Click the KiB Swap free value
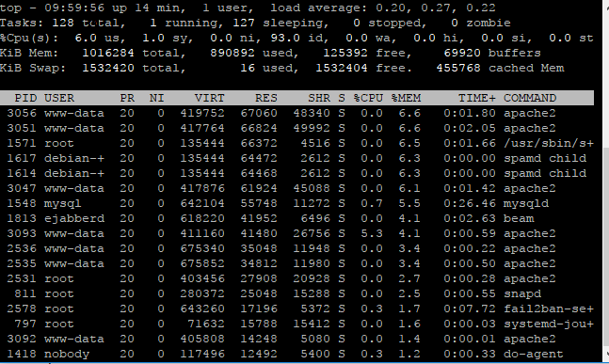The width and height of the screenshot is (609, 364). click(x=342, y=68)
